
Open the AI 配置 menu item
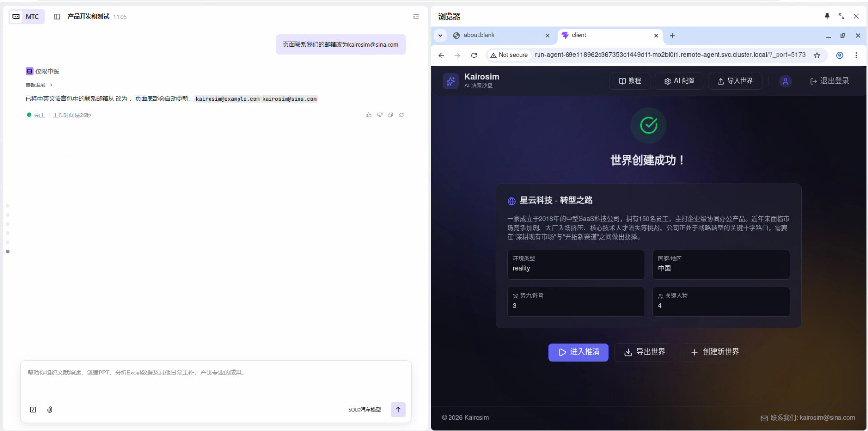click(679, 81)
